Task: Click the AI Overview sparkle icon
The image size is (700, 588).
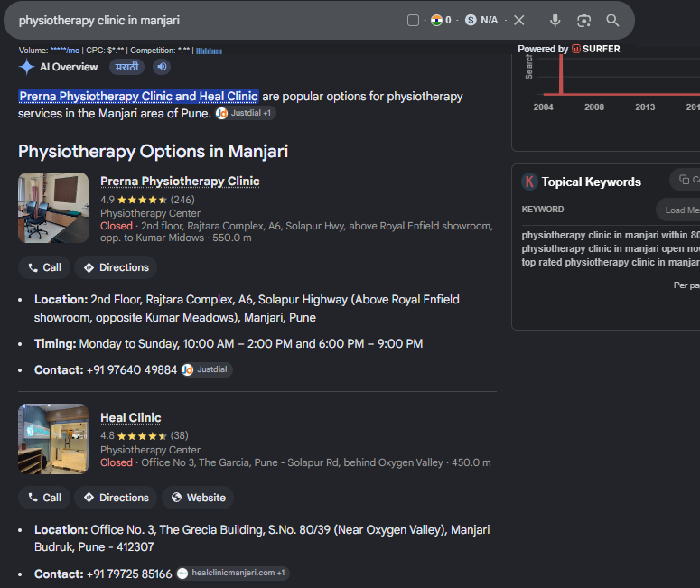Action: pyautogui.click(x=27, y=67)
